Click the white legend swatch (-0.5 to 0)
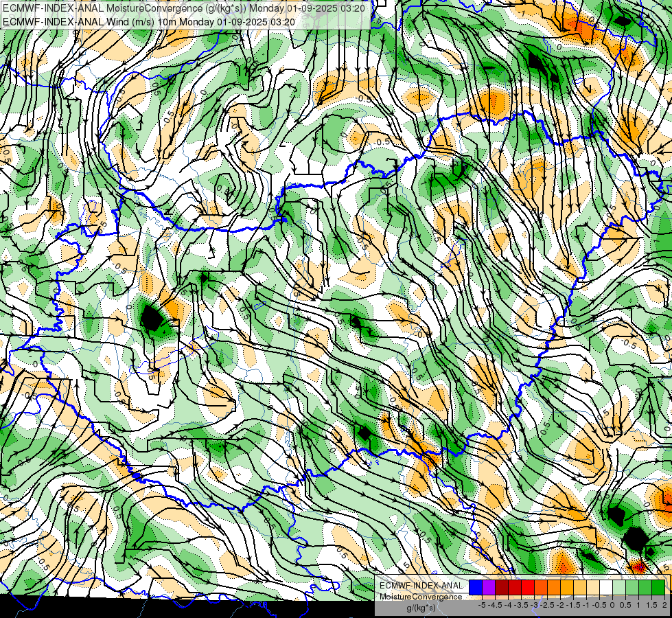 606,587
